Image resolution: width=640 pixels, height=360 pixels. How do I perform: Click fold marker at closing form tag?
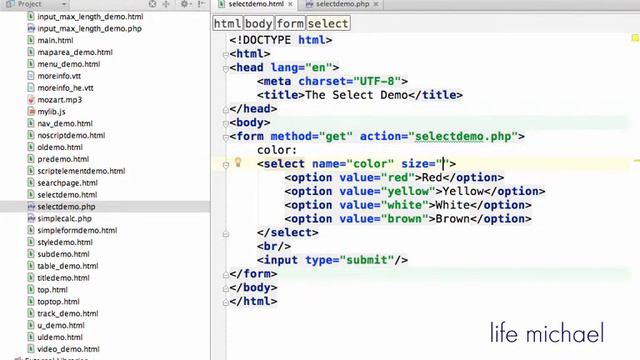point(226,275)
